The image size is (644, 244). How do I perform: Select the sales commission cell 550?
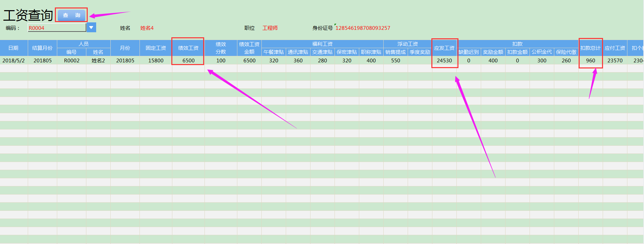[395, 60]
